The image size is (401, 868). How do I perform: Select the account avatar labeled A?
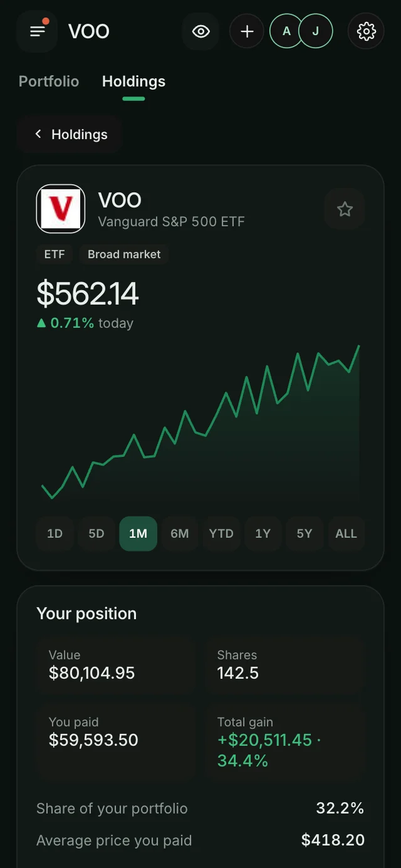(x=286, y=31)
